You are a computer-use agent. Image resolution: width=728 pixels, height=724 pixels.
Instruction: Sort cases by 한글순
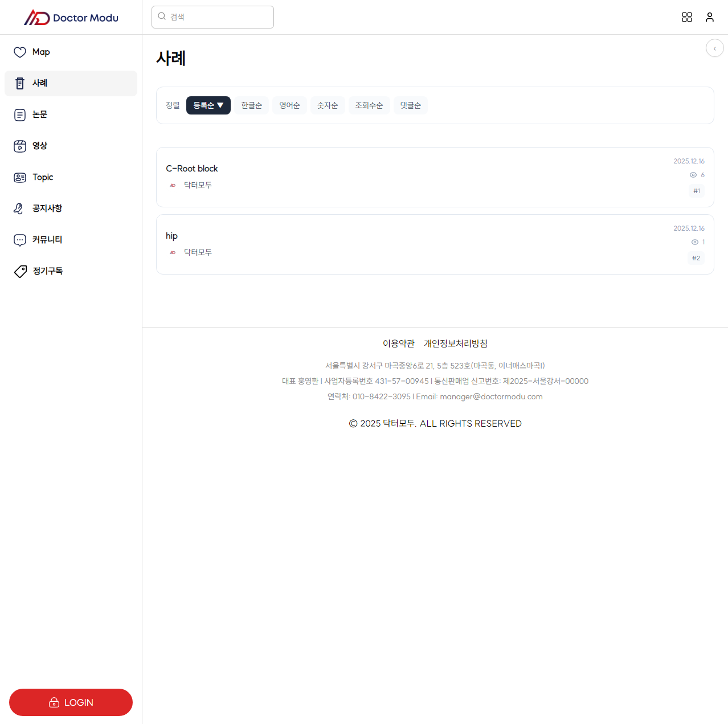(251, 105)
